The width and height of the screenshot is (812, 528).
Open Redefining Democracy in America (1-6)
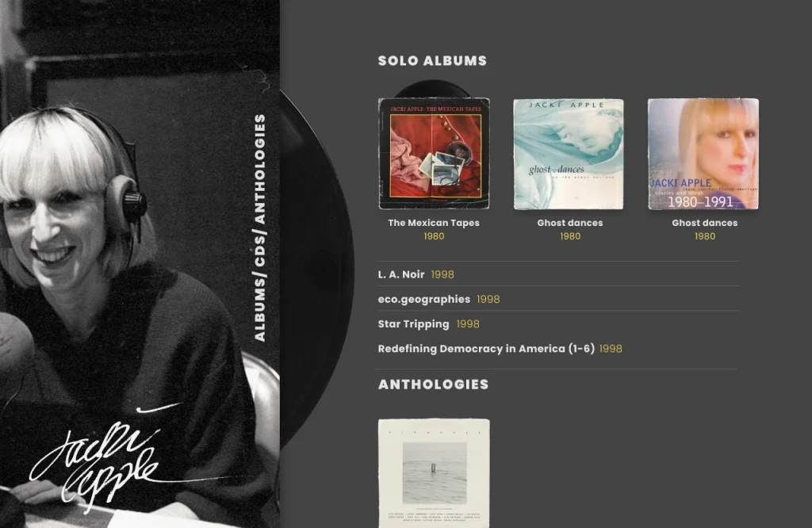(486, 349)
